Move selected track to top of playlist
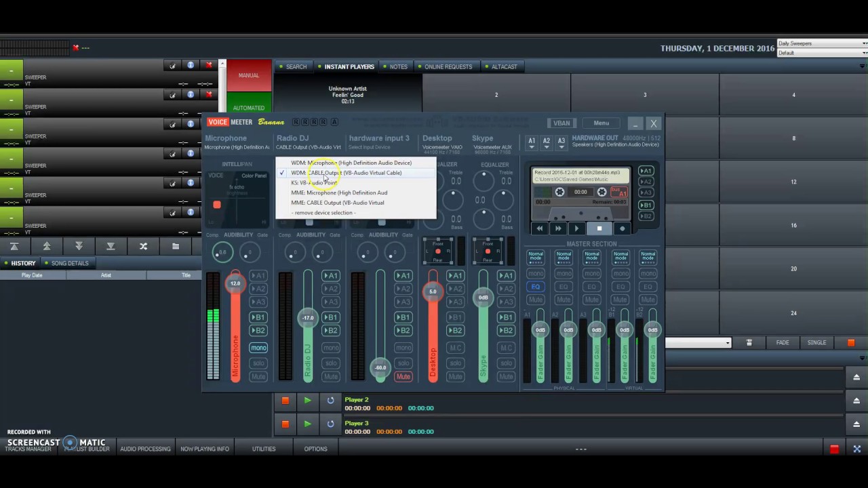This screenshot has height=488, width=868. [x=14, y=246]
